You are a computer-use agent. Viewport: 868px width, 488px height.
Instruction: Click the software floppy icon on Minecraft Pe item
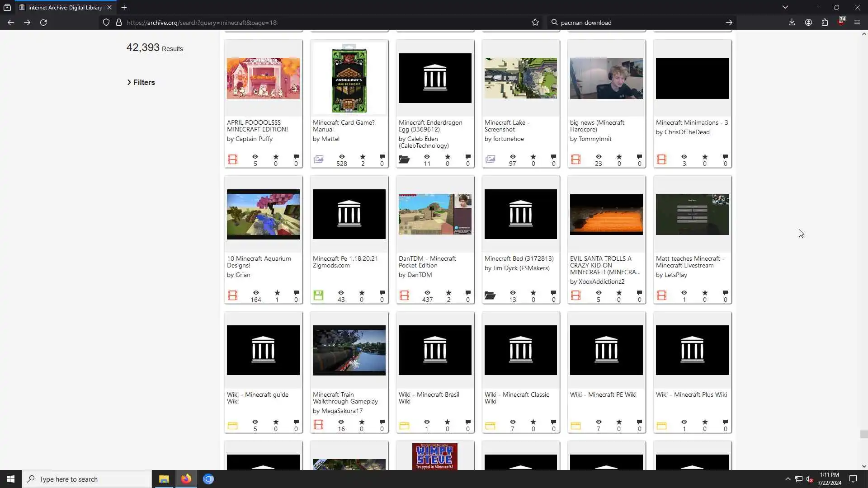(x=318, y=296)
